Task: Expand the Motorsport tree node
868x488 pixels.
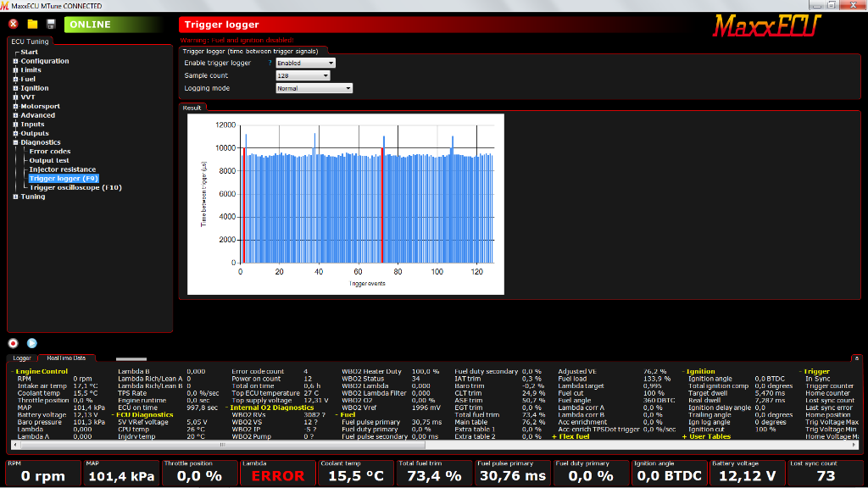Action: tap(15, 106)
